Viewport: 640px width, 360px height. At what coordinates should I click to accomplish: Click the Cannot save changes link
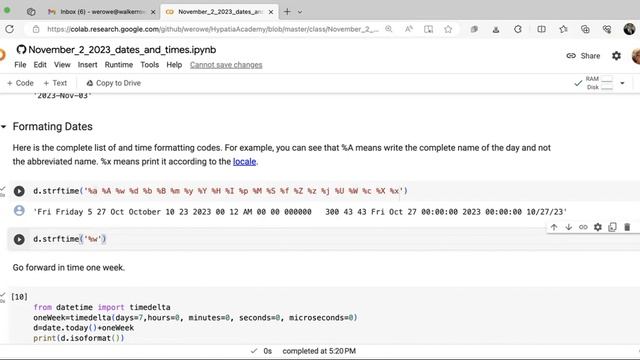(x=226, y=65)
